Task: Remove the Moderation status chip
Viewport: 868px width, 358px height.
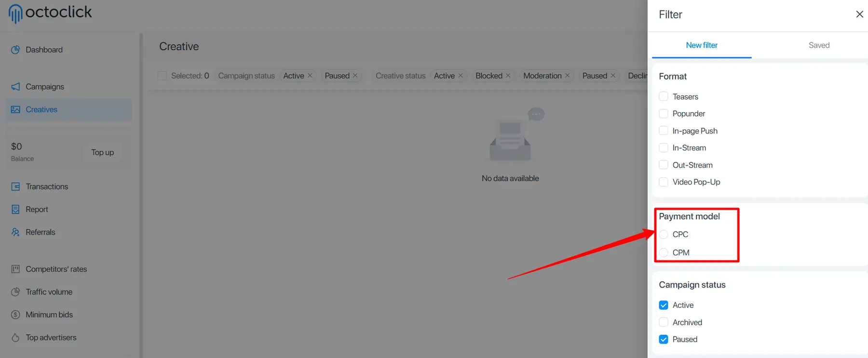Action: [x=567, y=76]
